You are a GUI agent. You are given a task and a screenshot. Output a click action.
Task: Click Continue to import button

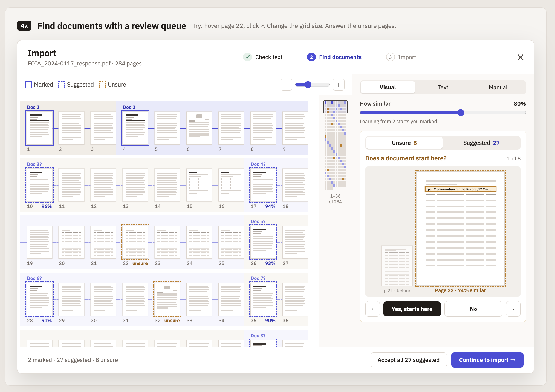(x=487, y=360)
